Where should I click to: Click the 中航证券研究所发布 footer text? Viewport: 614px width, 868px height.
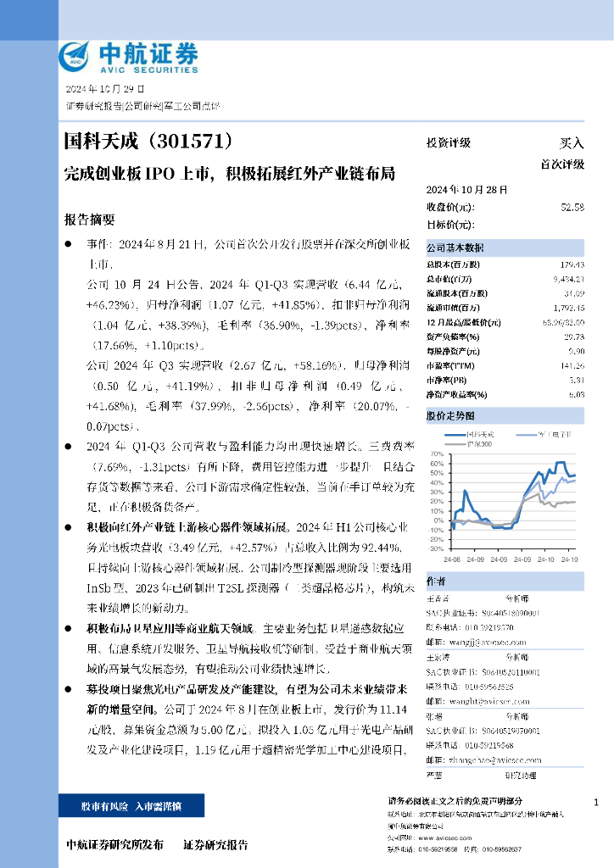click(114, 845)
